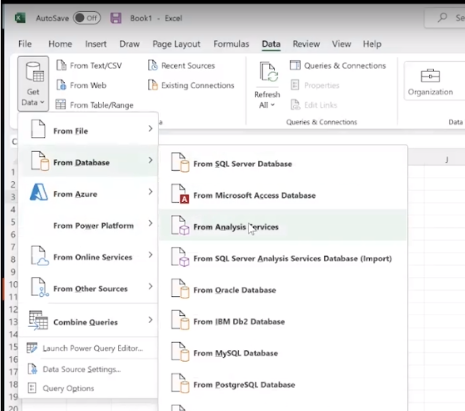Open From Power Platform menu entry
The image size is (465, 411).
point(88,226)
